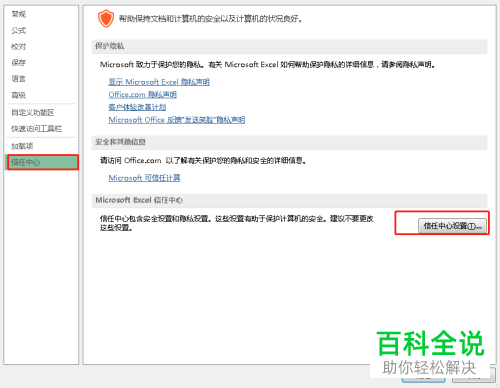Click the 保护隐私 section header
The width and height of the screenshot is (500, 388).
coord(289,46)
